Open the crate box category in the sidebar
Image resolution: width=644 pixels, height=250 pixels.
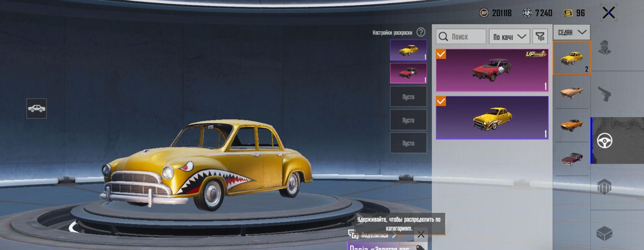(x=604, y=233)
